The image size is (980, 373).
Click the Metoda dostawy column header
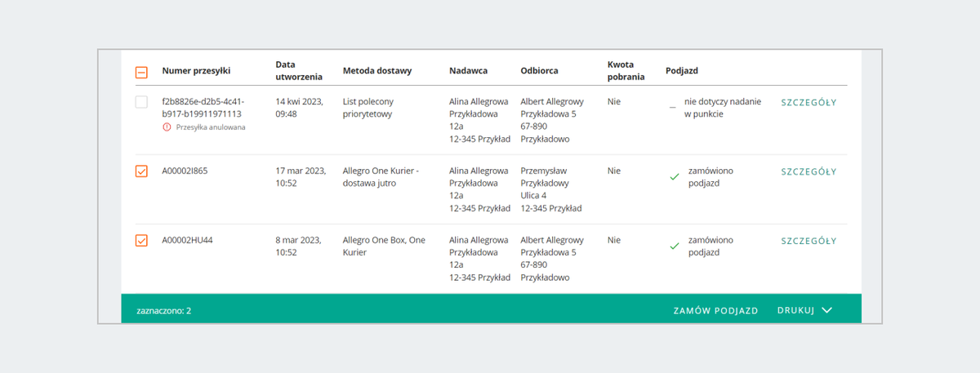click(x=377, y=71)
